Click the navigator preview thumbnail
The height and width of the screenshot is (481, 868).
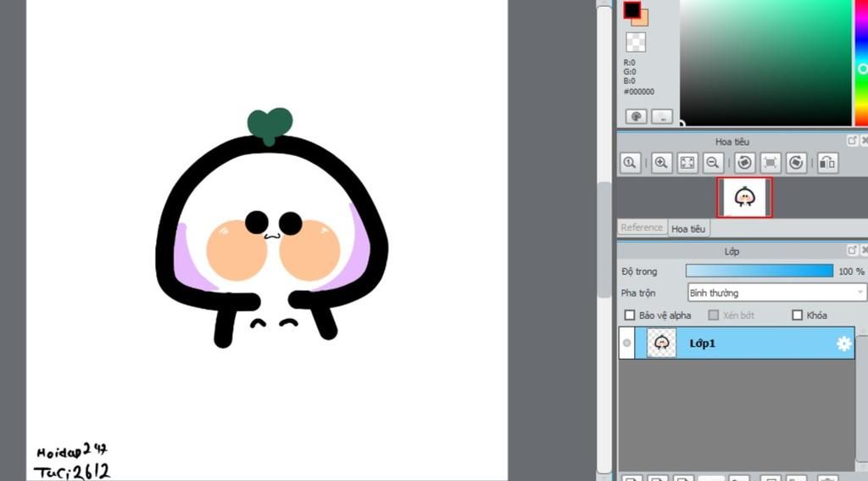pos(744,198)
